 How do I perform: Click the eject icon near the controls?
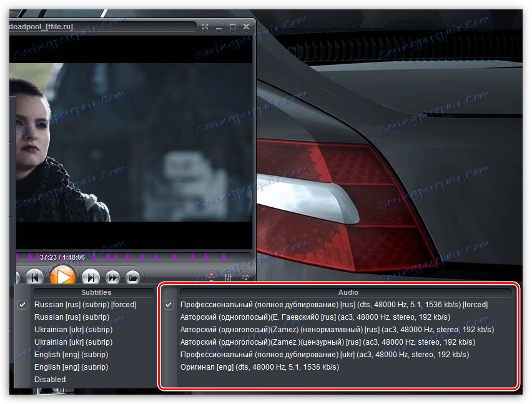(211, 277)
